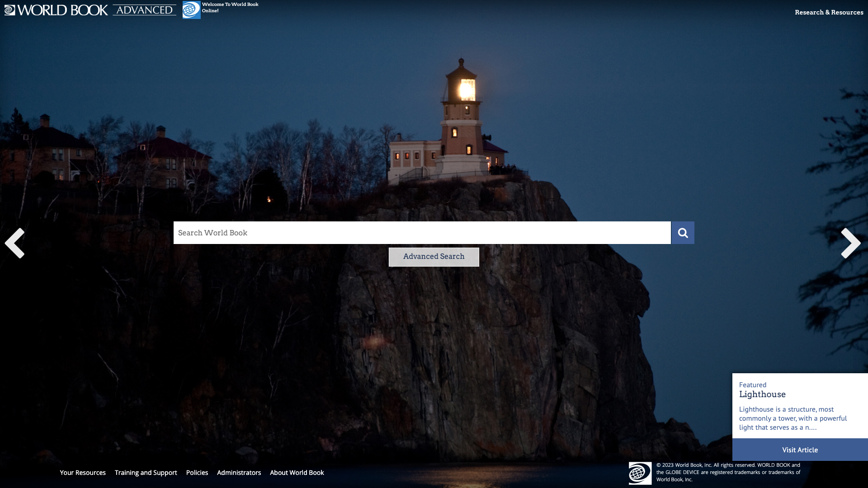Open the Policies footer link
Viewport: 868px width, 488px height.
197,473
